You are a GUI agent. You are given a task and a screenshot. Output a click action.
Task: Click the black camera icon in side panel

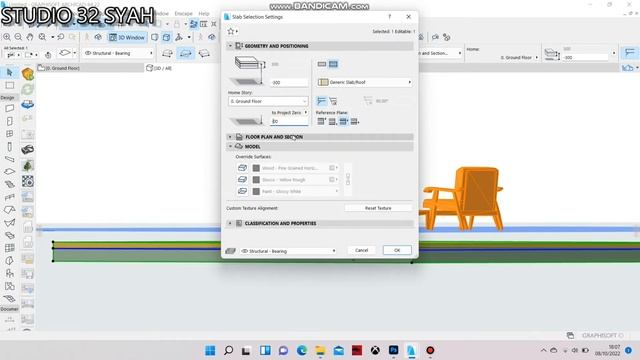27,149
